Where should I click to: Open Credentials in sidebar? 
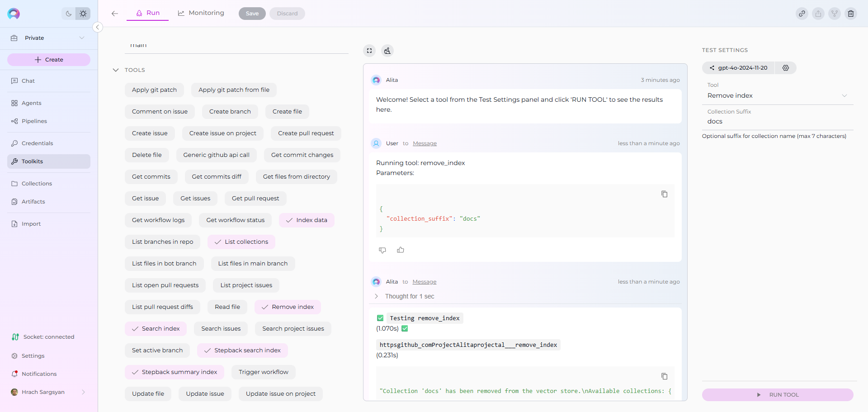pos(49,143)
